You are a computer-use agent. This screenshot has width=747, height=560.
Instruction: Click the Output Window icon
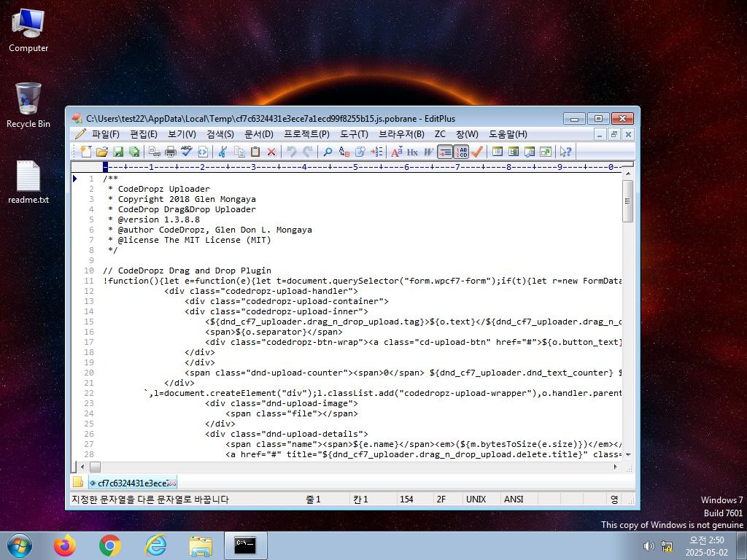[530, 152]
